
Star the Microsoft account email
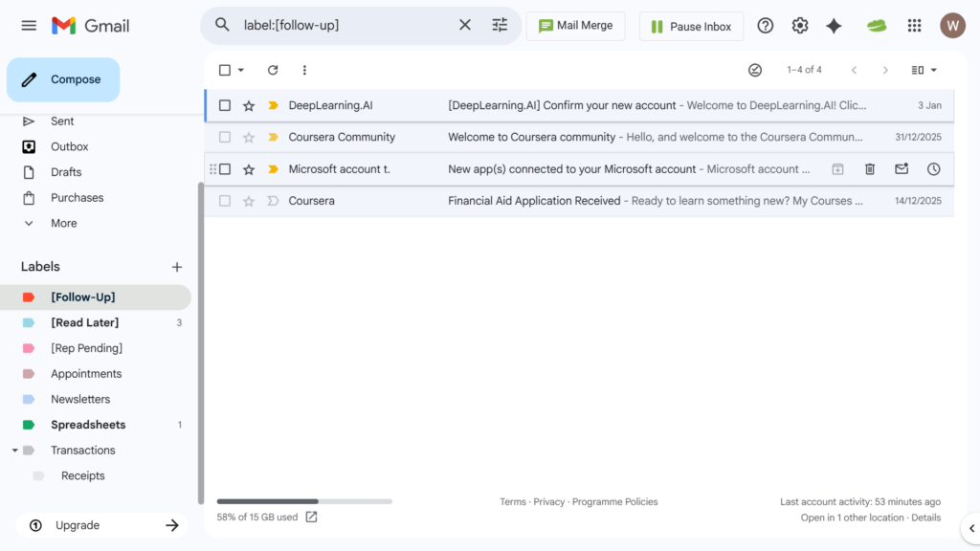[x=249, y=169]
